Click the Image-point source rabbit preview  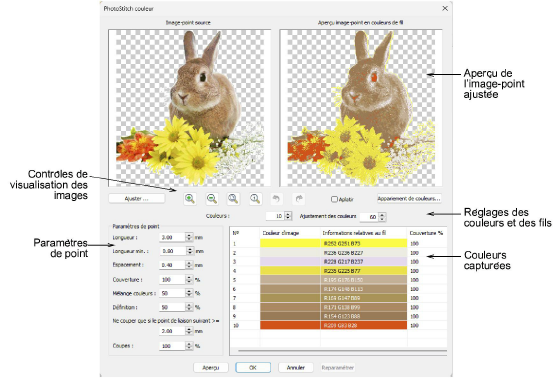[190, 108]
